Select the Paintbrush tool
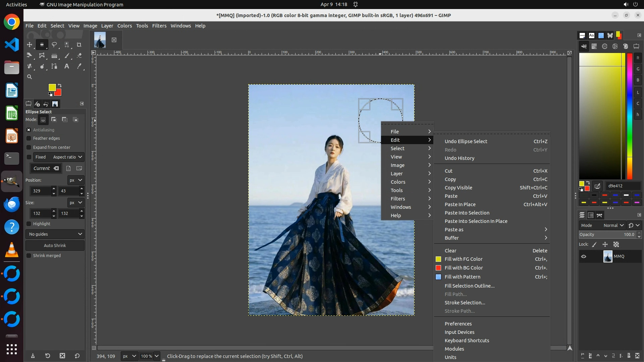Image resolution: width=644 pixels, height=362 pixels. [x=67, y=56]
